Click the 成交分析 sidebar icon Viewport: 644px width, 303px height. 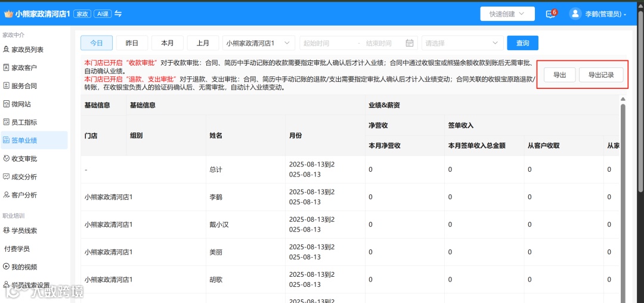tap(6, 177)
